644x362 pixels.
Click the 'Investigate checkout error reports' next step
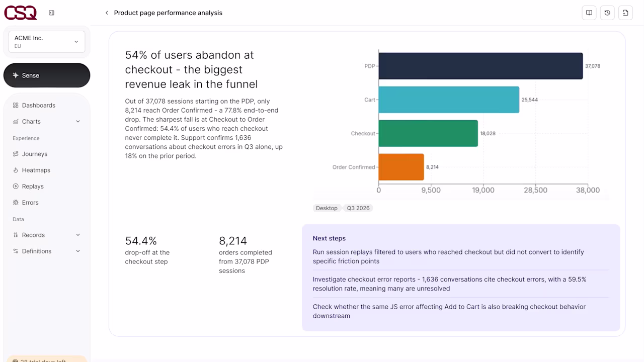click(x=449, y=284)
